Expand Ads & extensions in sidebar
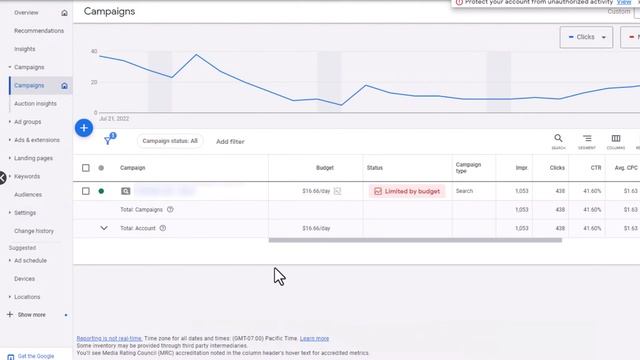 pyautogui.click(x=10, y=140)
